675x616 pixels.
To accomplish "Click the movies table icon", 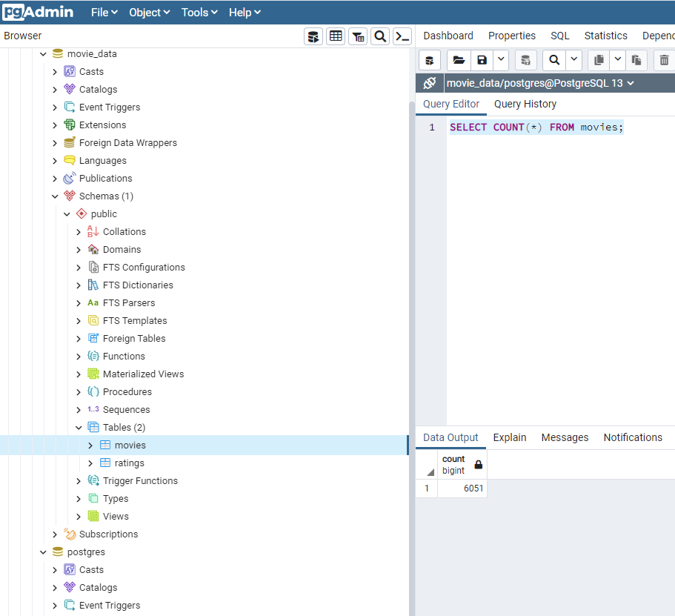I will point(105,445).
